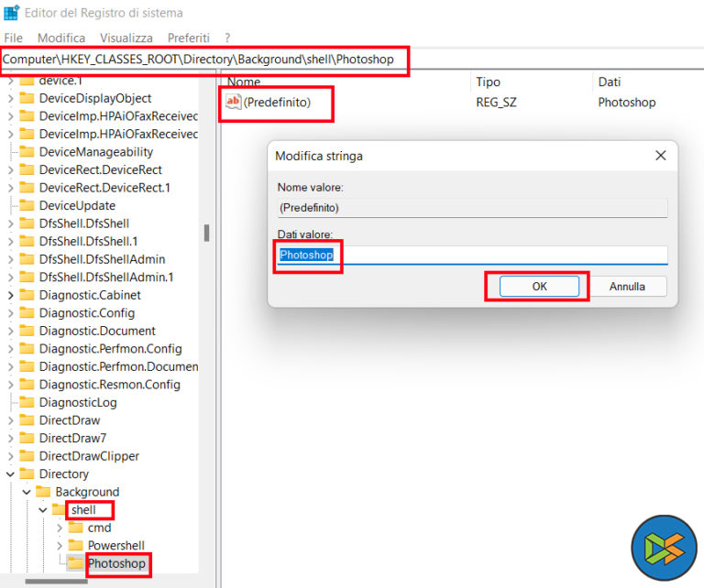Expand the DeviceDisplayObject key
The height and width of the screenshot is (588, 704).
coord(10,98)
